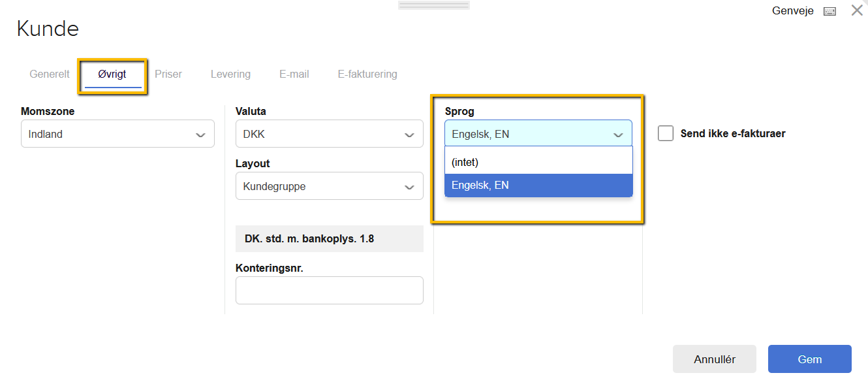
Task: Click the keyboard shortcuts icon next to Genveje
Action: [x=829, y=10]
